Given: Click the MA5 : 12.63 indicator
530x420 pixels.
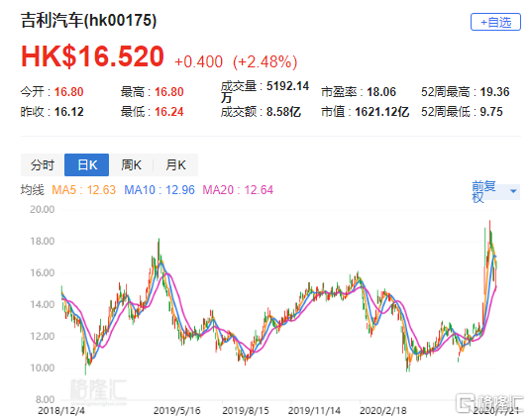Looking at the screenshot, I should (x=83, y=190).
